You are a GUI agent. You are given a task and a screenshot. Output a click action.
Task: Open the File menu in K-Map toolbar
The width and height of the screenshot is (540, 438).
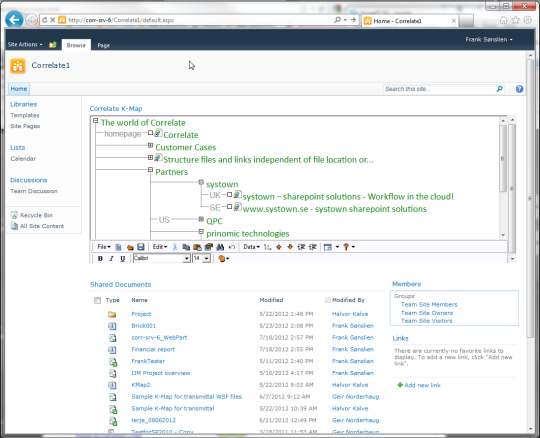104,247
